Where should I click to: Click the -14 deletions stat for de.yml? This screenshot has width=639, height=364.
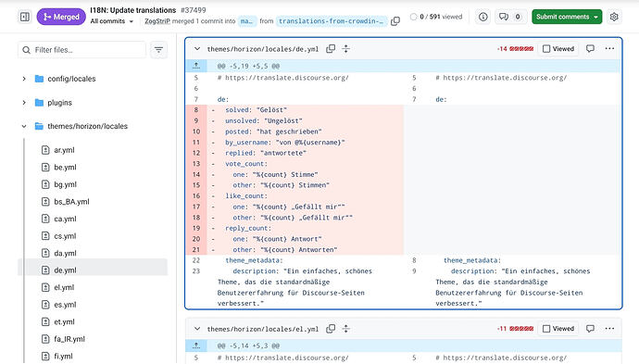pyautogui.click(x=502, y=49)
